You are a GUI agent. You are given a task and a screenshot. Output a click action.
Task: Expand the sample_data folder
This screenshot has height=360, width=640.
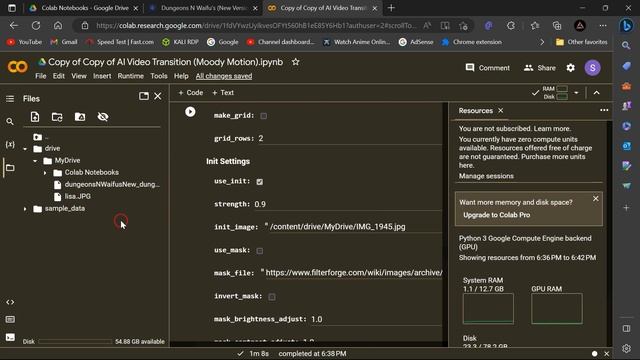click(25, 209)
